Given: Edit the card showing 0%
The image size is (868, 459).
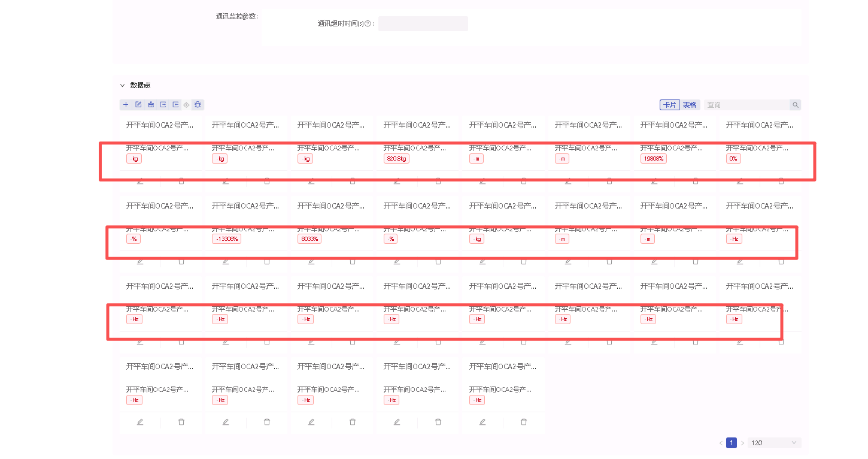Looking at the screenshot, I should point(739,180).
